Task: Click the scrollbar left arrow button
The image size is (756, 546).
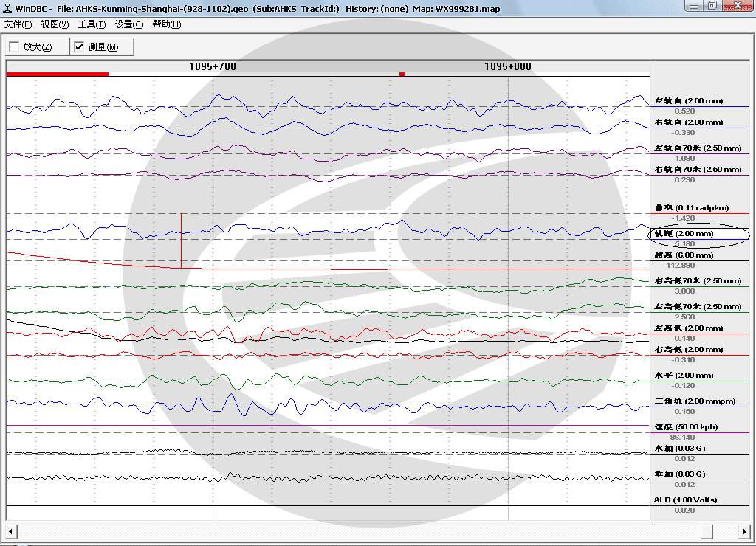Action: (11, 532)
